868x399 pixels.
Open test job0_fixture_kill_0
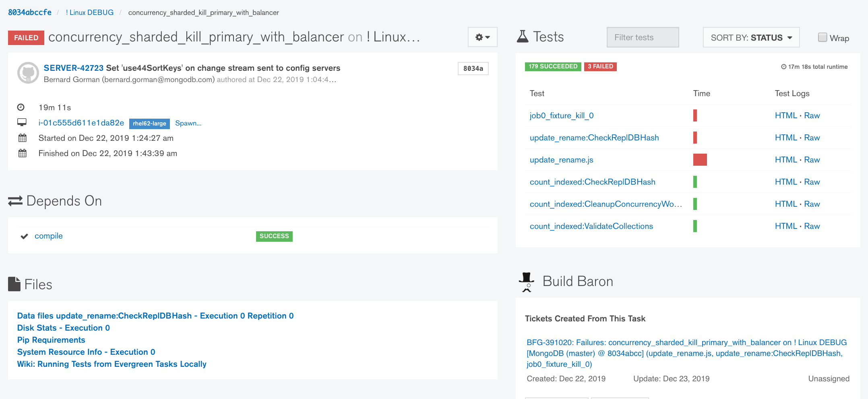coord(562,115)
